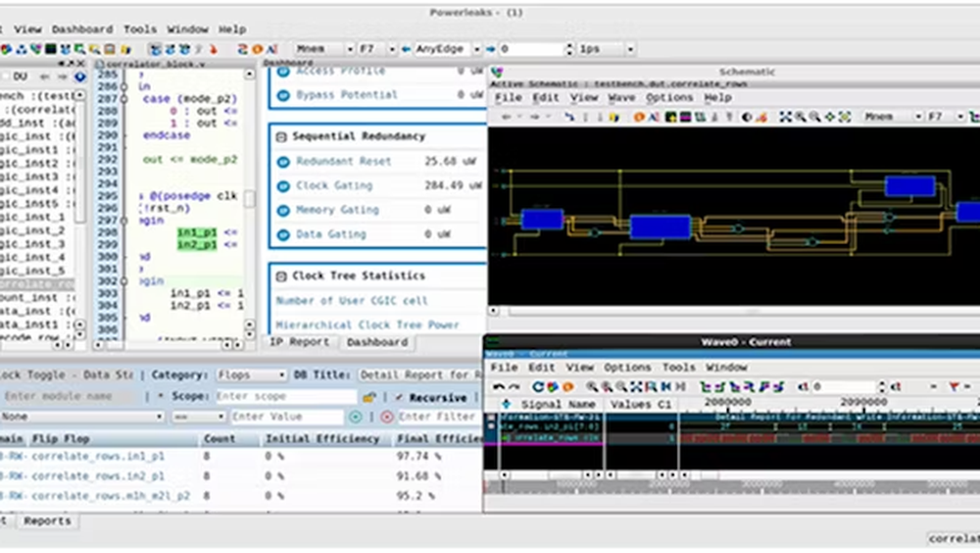Click orange circle icon in Schematic toolbar
This screenshot has width=980, height=553.
tap(639, 117)
